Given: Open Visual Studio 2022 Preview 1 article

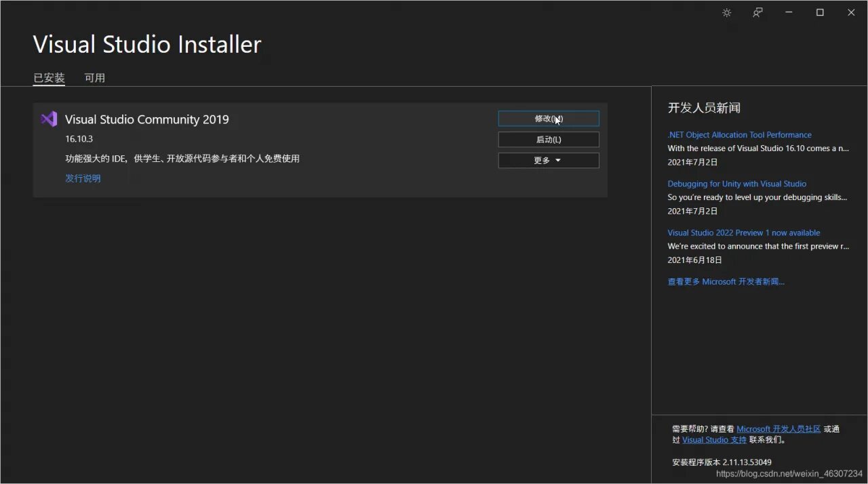Looking at the screenshot, I should [744, 233].
